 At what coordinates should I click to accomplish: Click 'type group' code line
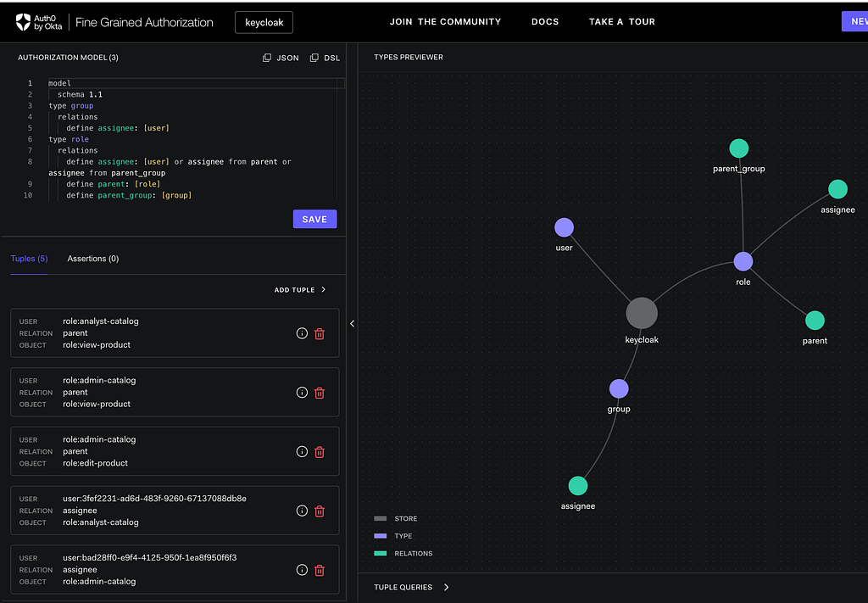pos(71,106)
